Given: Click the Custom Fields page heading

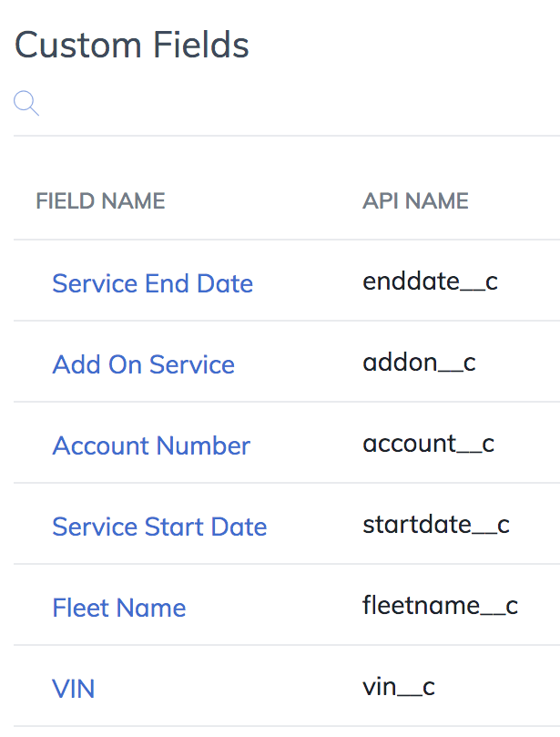Looking at the screenshot, I should (x=132, y=45).
